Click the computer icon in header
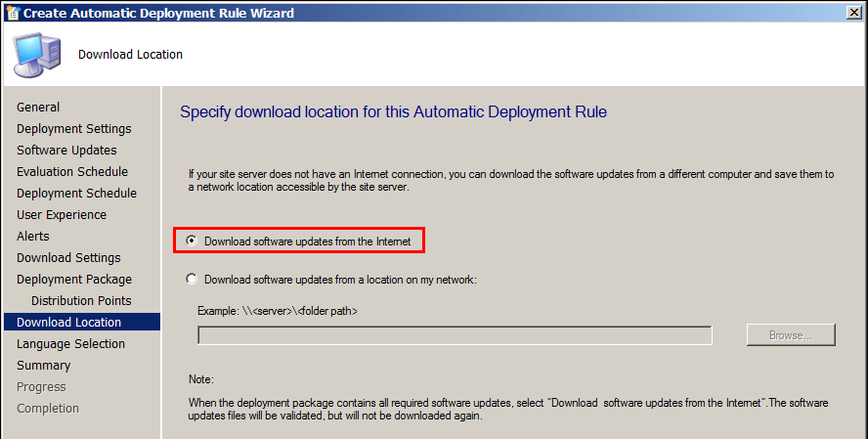 (x=36, y=56)
